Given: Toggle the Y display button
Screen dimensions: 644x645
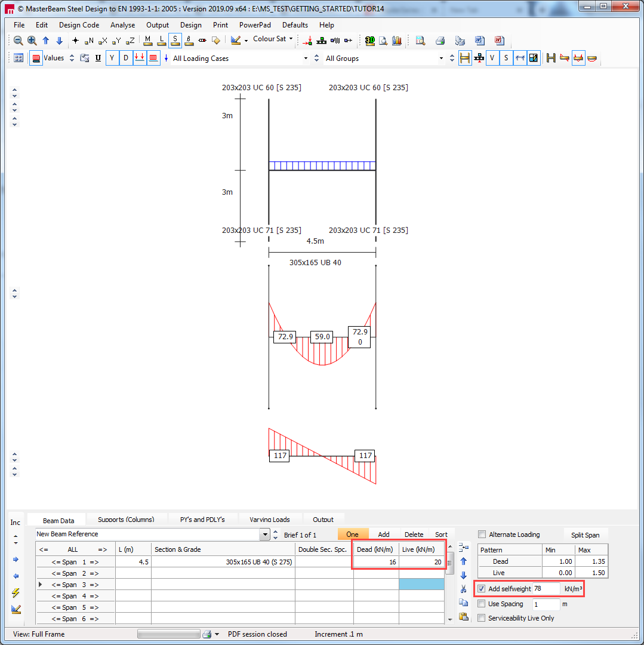Looking at the screenshot, I should pyautogui.click(x=112, y=58).
